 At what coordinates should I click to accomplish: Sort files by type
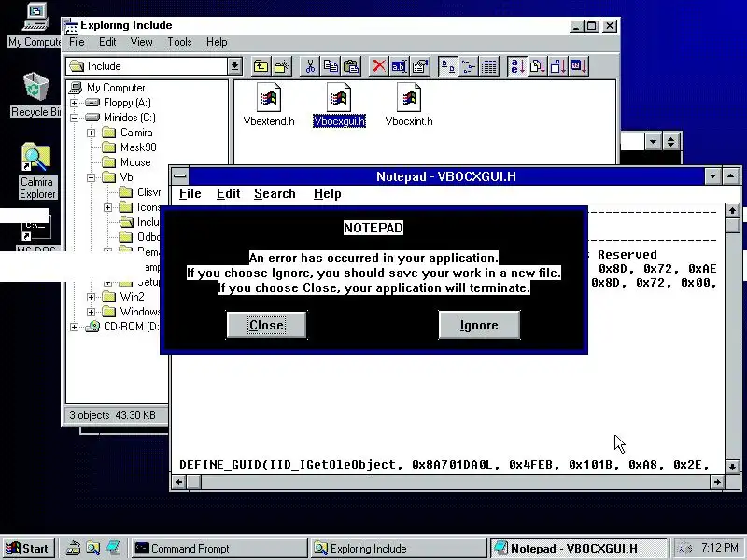[x=538, y=66]
